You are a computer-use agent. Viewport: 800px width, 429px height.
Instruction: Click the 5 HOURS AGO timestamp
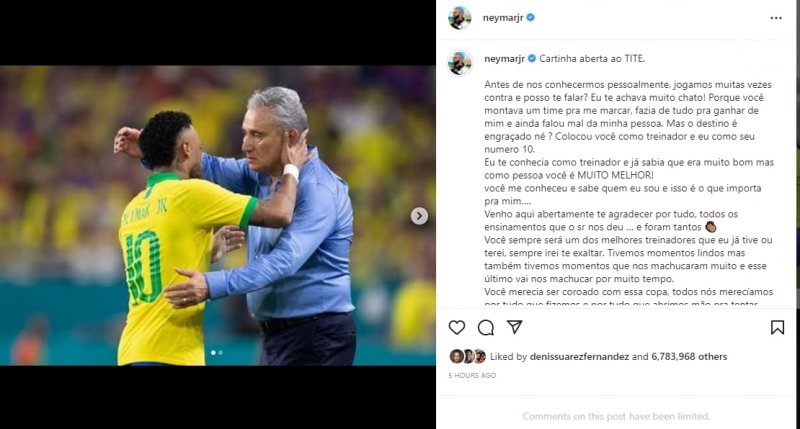pos(472,375)
